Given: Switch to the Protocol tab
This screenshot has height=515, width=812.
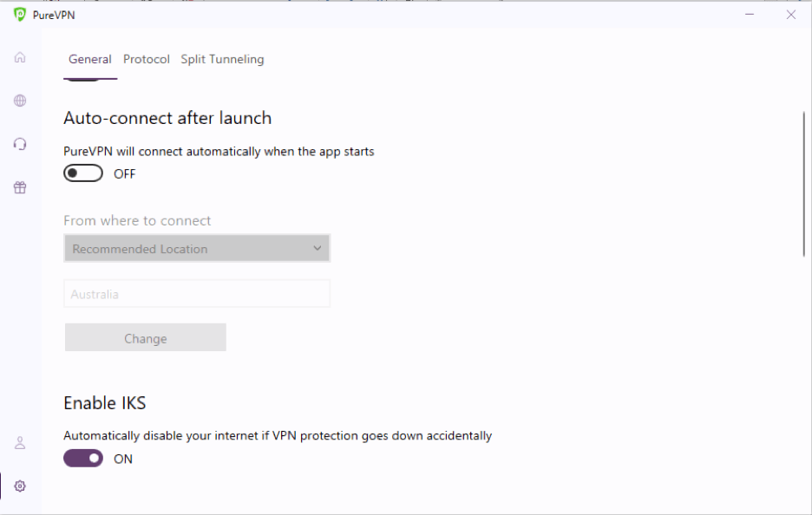Looking at the screenshot, I should [x=146, y=59].
